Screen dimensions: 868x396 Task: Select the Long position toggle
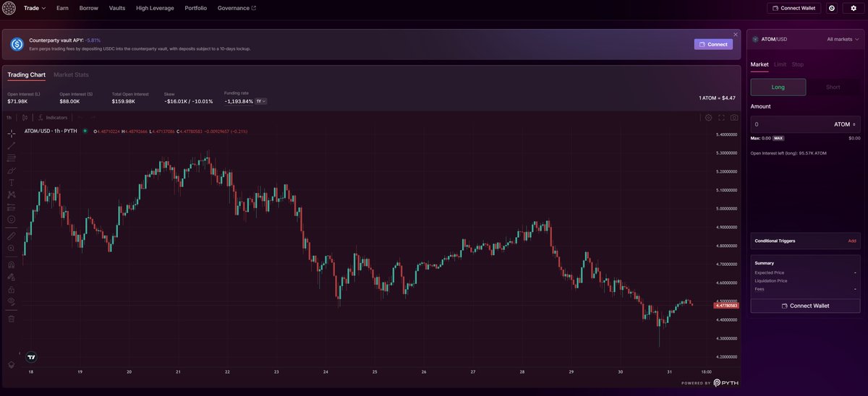(778, 87)
